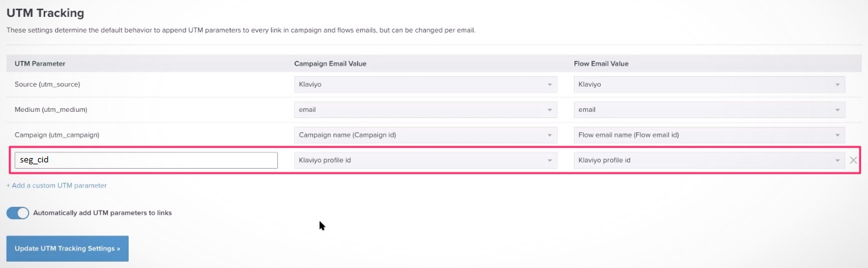868x268 pixels.
Task: Open Campaign name (Campaign id) dropdown
Action: coord(425,134)
